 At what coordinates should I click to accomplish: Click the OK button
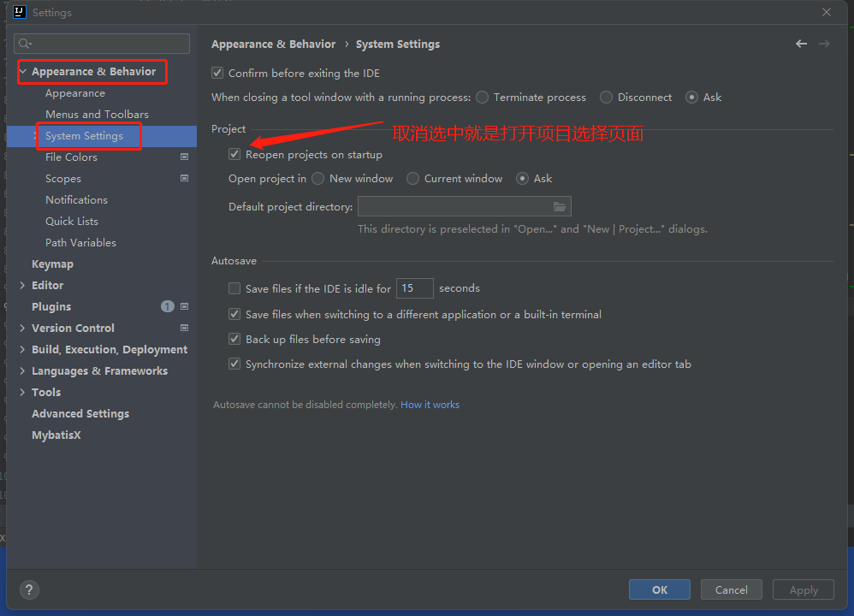(660, 589)
